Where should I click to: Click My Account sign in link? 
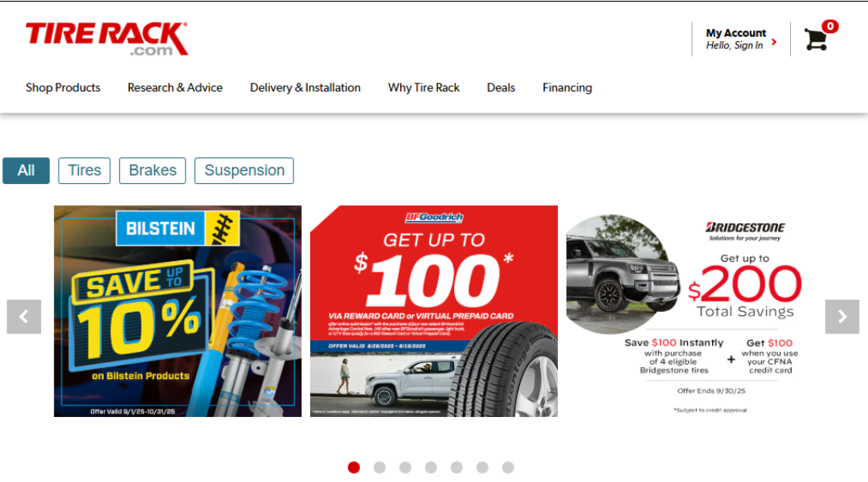735,39
